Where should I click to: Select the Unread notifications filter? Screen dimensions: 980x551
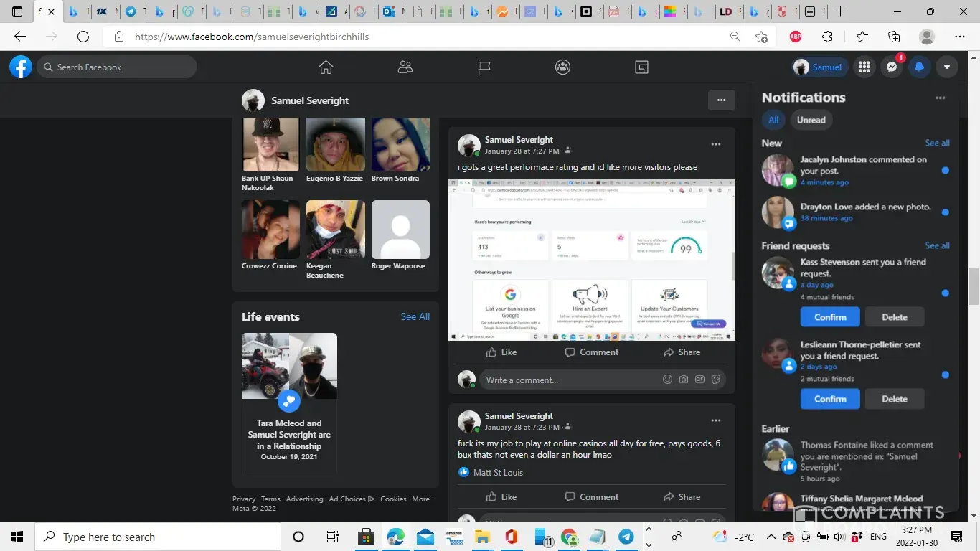(x=811, y=120)
